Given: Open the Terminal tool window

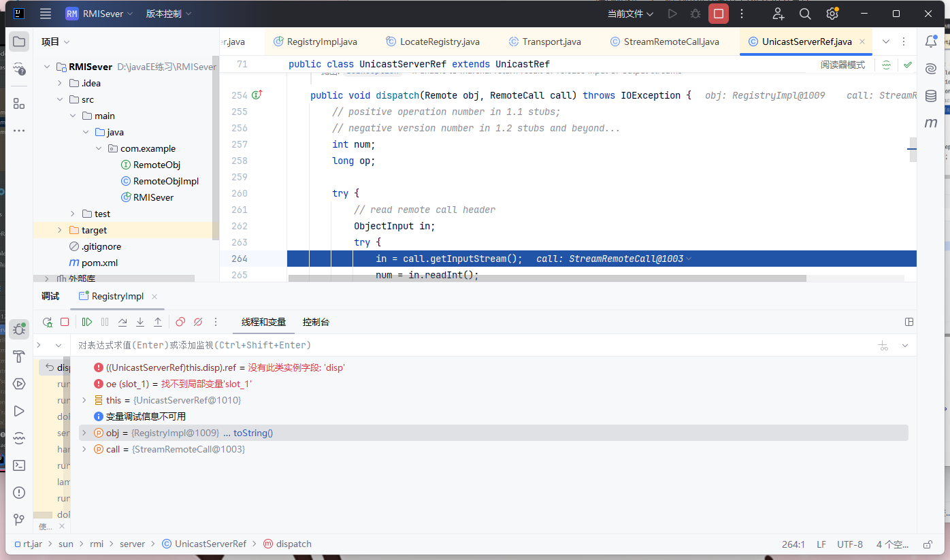Looking at the screenshot, I should 19,465.
